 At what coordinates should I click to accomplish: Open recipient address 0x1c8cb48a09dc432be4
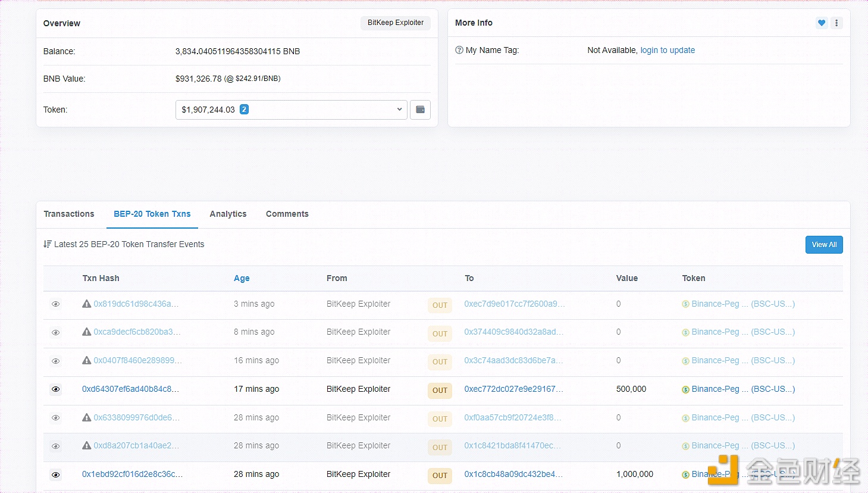point(513,474)
